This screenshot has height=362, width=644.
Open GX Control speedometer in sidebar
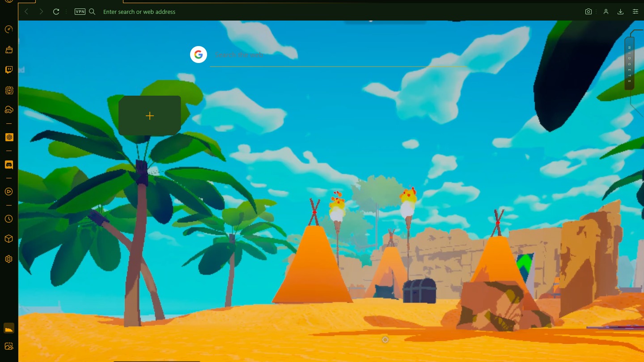coord(9,29)
